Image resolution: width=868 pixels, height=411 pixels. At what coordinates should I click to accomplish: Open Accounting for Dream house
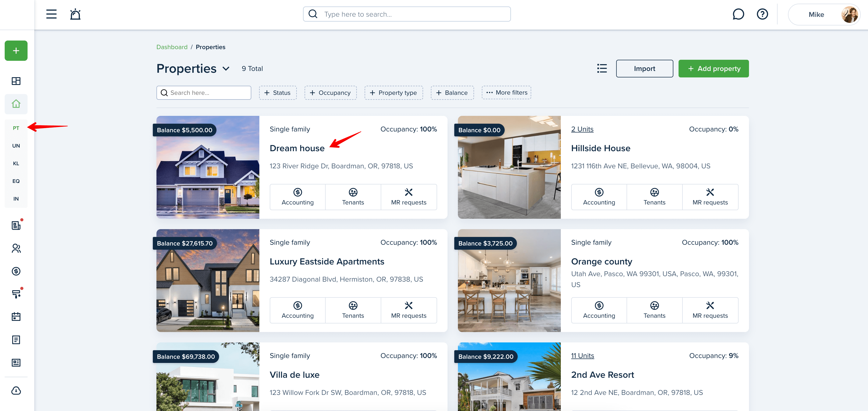(298, 197)
